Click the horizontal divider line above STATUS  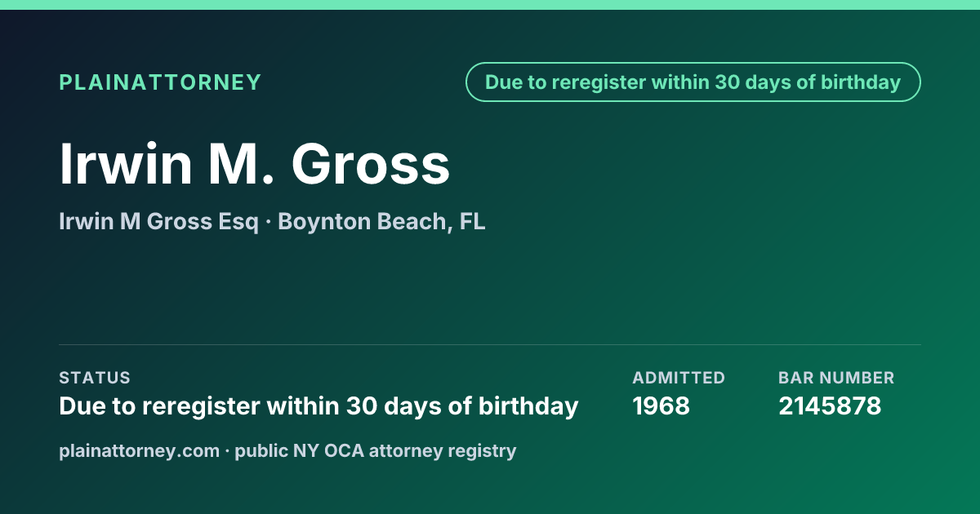pyautogui.click(x=490, y=344)
